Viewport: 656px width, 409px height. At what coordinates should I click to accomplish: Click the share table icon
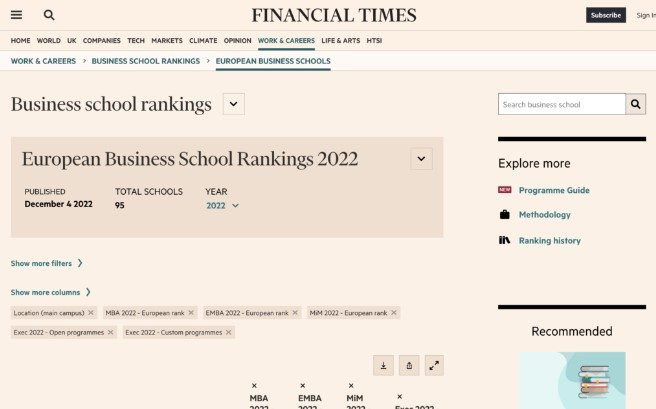click(409, 366)
